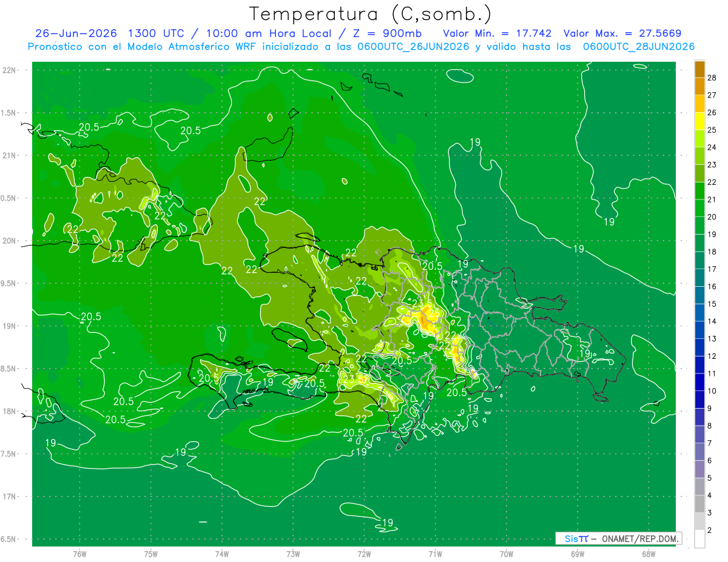Click the colorbar scale label '15'
Screen dimensions: 728x562
click(x=712, y=304)
